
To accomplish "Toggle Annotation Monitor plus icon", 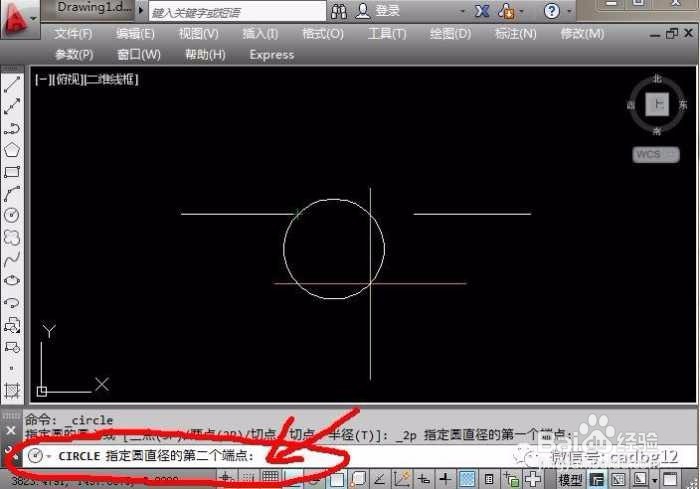I will pos(533,480).
